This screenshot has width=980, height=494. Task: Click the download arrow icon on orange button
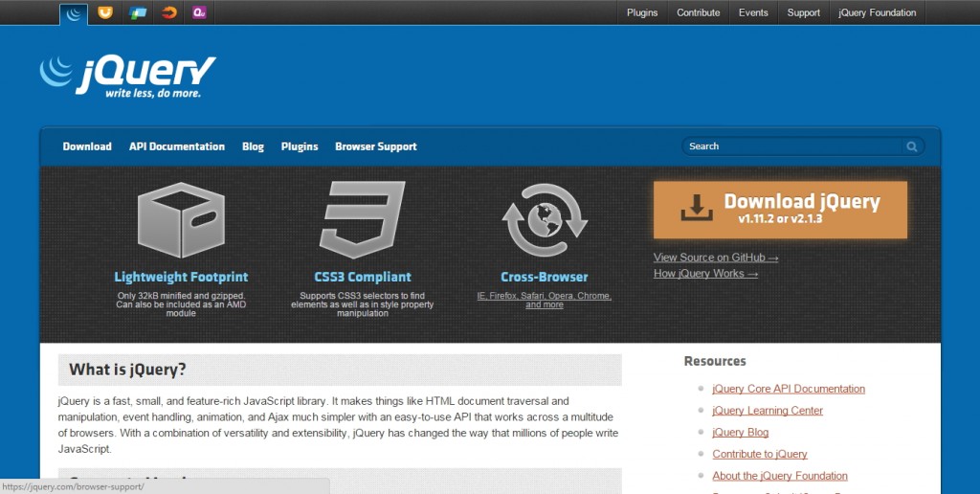697,207
